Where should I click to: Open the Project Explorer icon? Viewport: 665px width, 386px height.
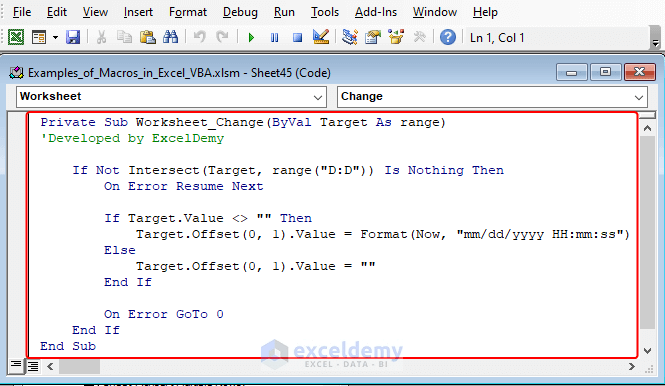[349, 37]
